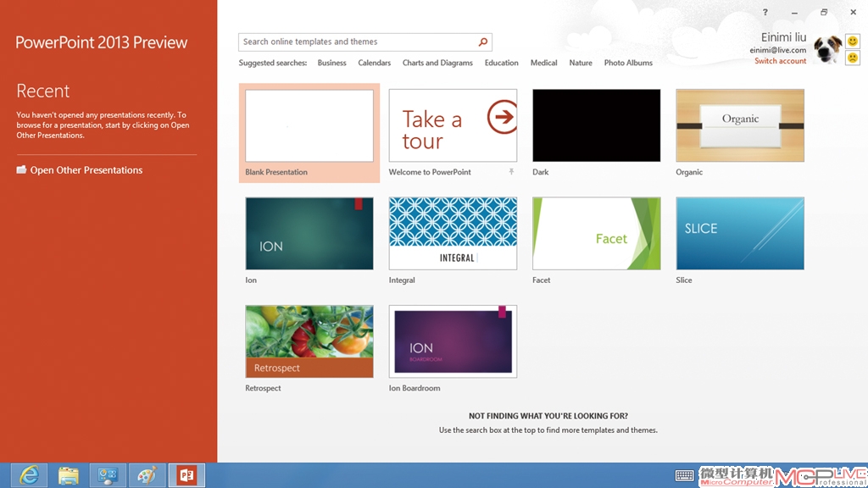Click the sad frown feedback icon
Screen dimensions: 868x488
(x=853, y=58)
